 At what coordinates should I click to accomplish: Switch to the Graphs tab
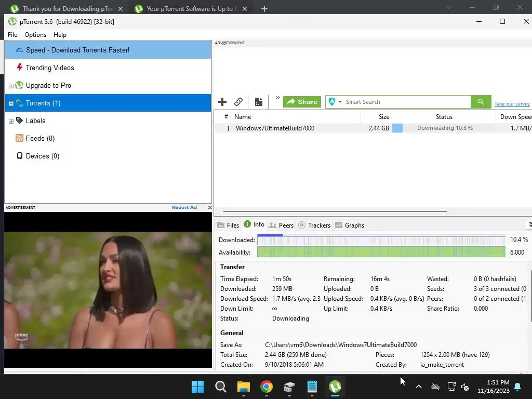tap(350, 225)
